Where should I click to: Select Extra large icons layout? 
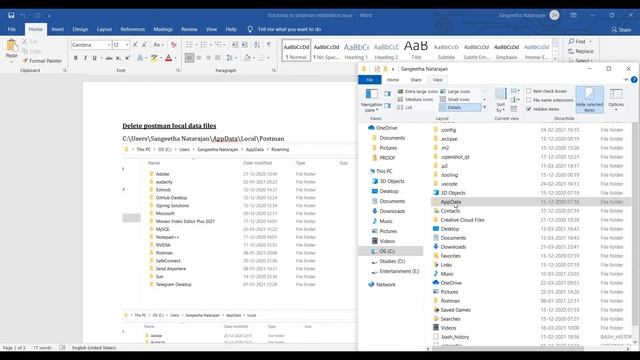[x=418, y=91]
